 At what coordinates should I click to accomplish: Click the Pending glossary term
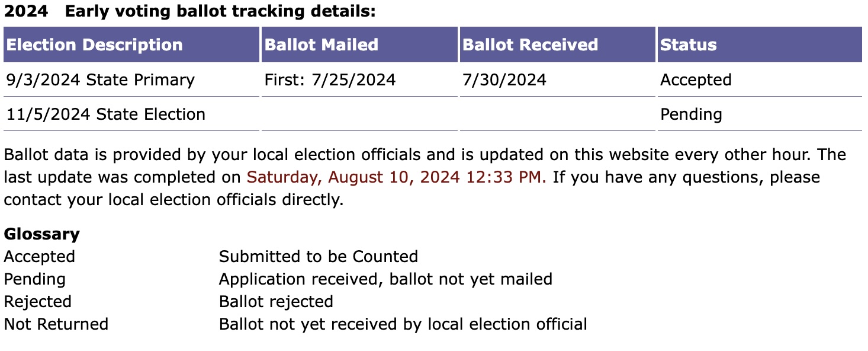34,279
